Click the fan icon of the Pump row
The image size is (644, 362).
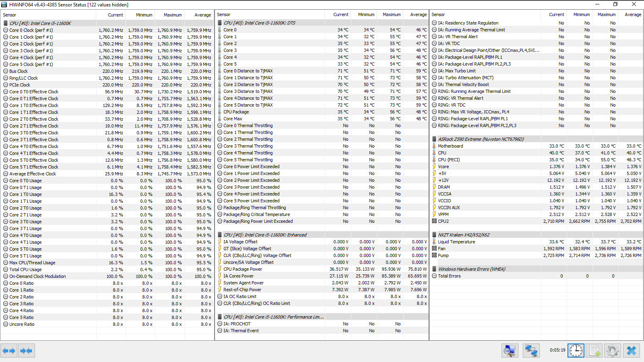coord(434,255)
